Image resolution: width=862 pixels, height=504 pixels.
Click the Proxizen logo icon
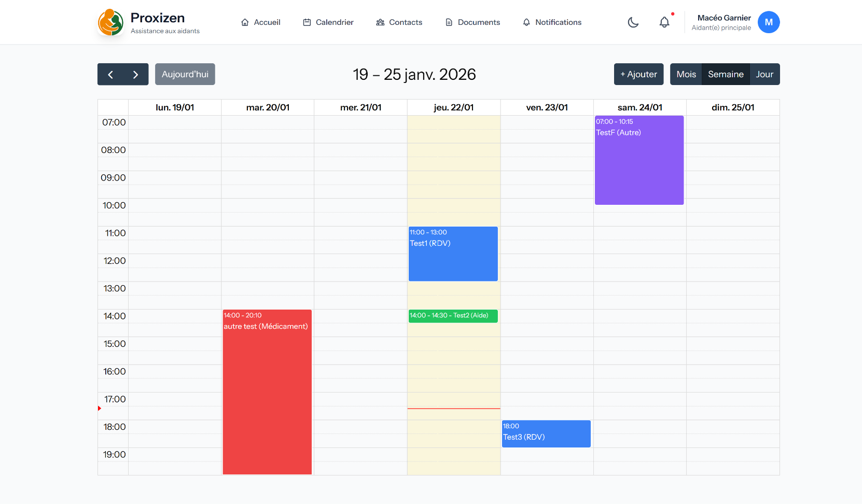pyautogui.click(x=110, y=22)
